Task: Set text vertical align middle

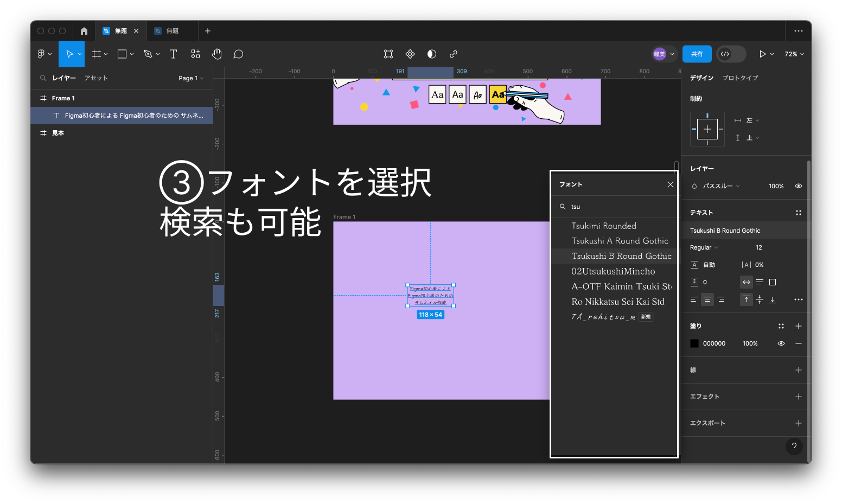Action: (760, 299)
